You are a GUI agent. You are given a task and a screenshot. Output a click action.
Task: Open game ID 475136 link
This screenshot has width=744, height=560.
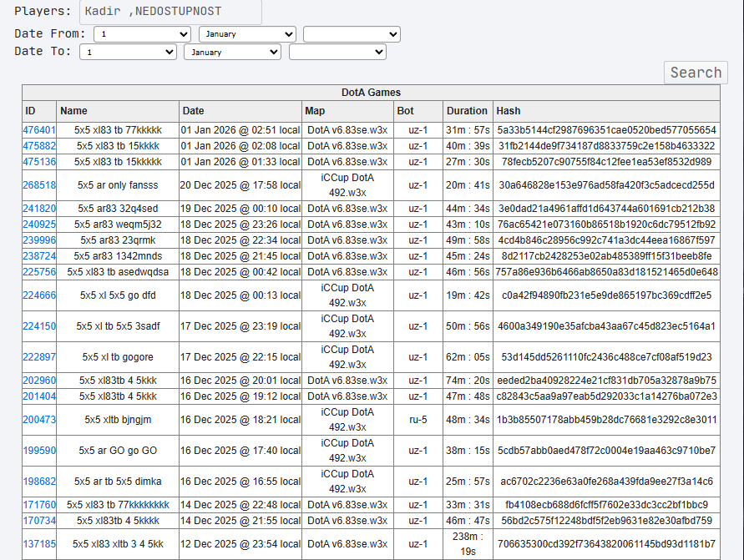point(39,162)
